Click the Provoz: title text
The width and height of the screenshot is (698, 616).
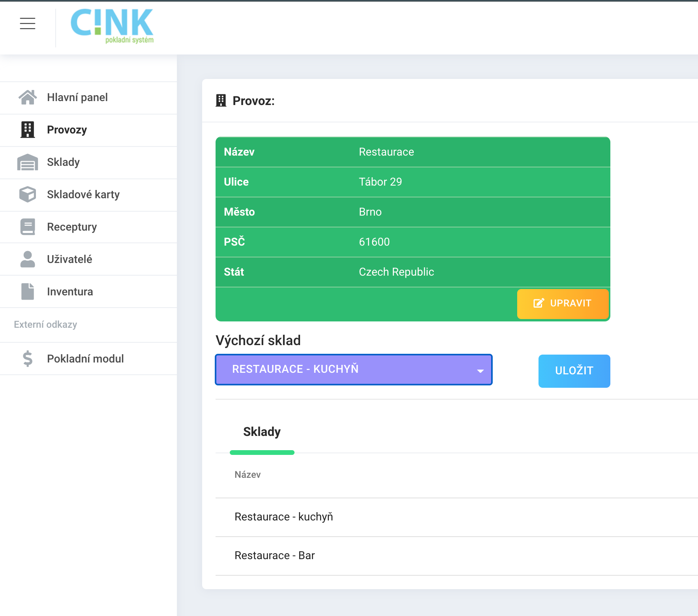pyautogui.click(x=253, y=101)
